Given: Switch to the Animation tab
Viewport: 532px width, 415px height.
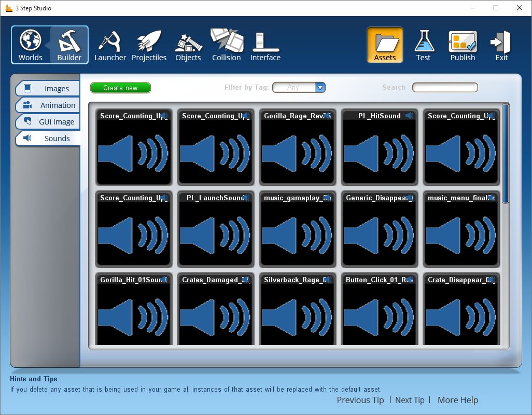Looking at the screenshot, I should [x=48, y=105].
